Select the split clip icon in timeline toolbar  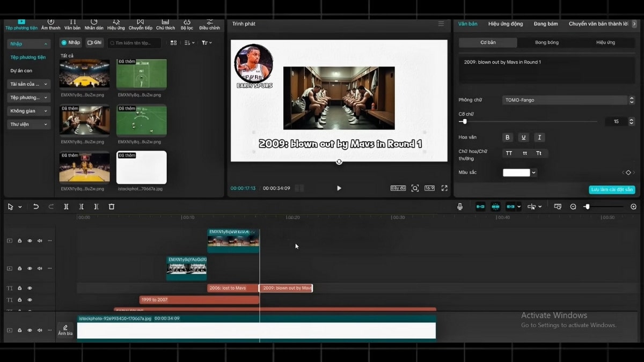[x=67, y=206]
